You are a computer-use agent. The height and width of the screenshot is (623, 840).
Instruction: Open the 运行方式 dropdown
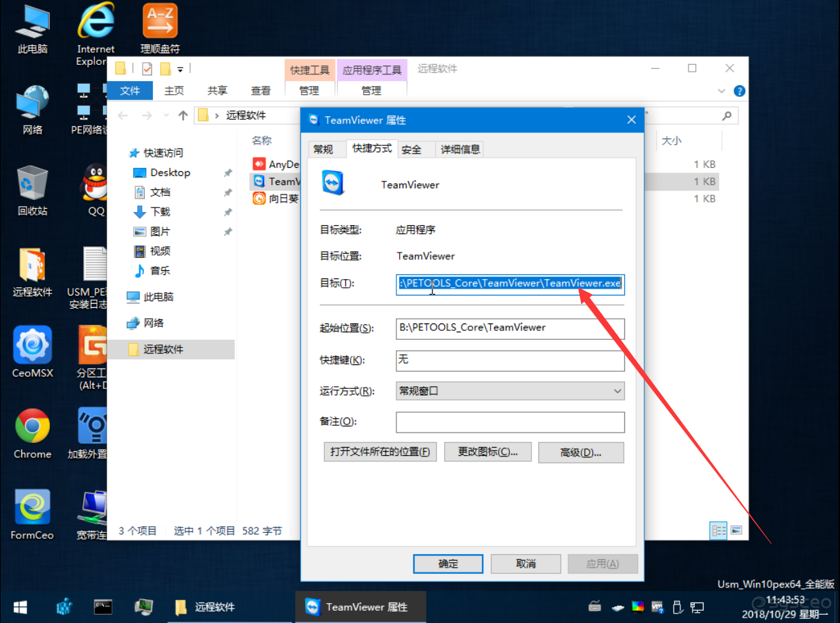(x=510, y=391)
